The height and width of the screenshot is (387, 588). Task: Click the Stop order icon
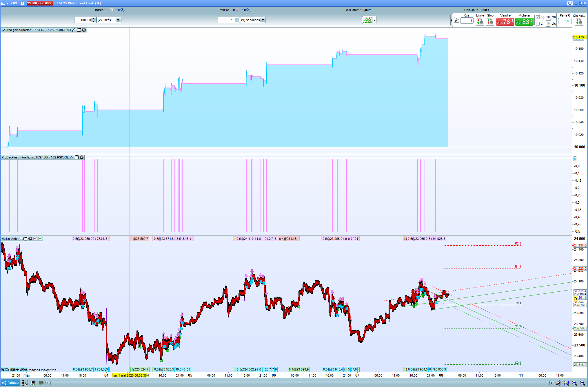[490, 22]
